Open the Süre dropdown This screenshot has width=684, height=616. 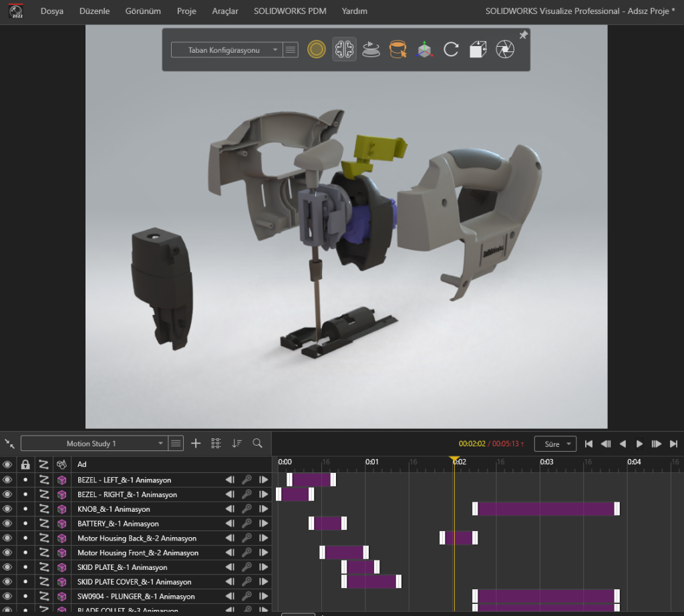(x=555, y=444)
